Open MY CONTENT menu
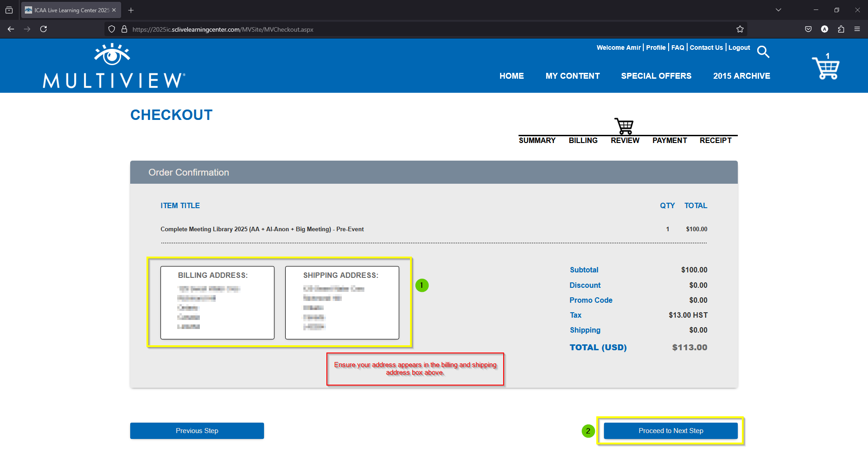The width and height of the screenshot is (868, 467). pyautogui.click(x=572, y=76)
